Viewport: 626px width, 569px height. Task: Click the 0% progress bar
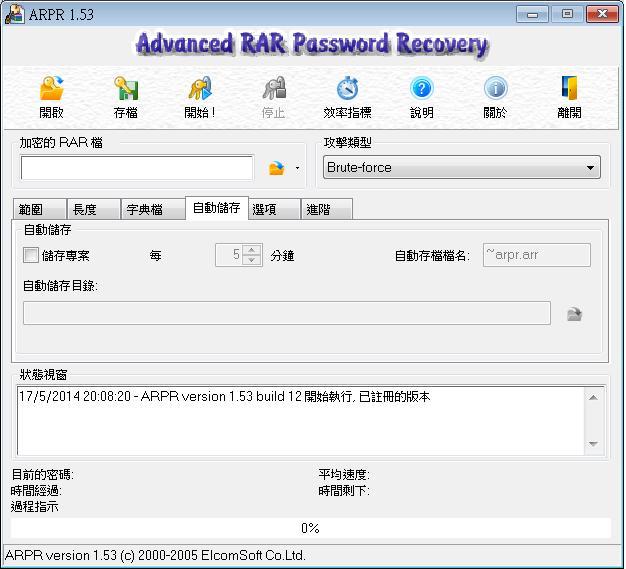click(311, 528)
